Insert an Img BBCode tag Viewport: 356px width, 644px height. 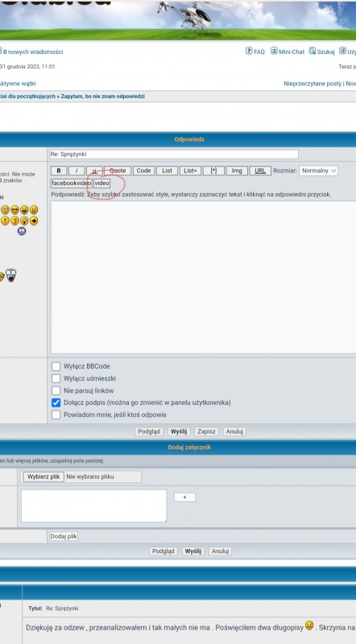pos(237,171)
